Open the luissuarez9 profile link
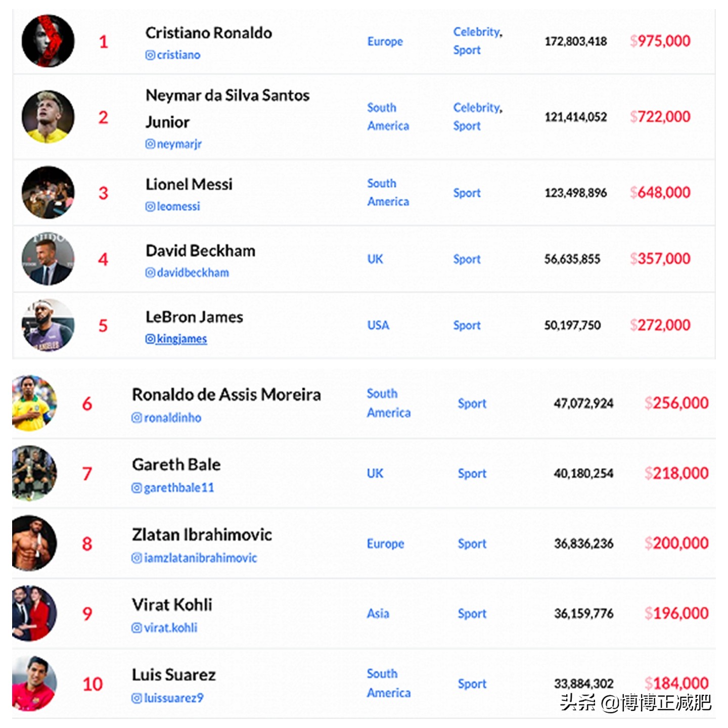Screen dimensions: 728x728 pyautogui.click(x=173, y=698)
